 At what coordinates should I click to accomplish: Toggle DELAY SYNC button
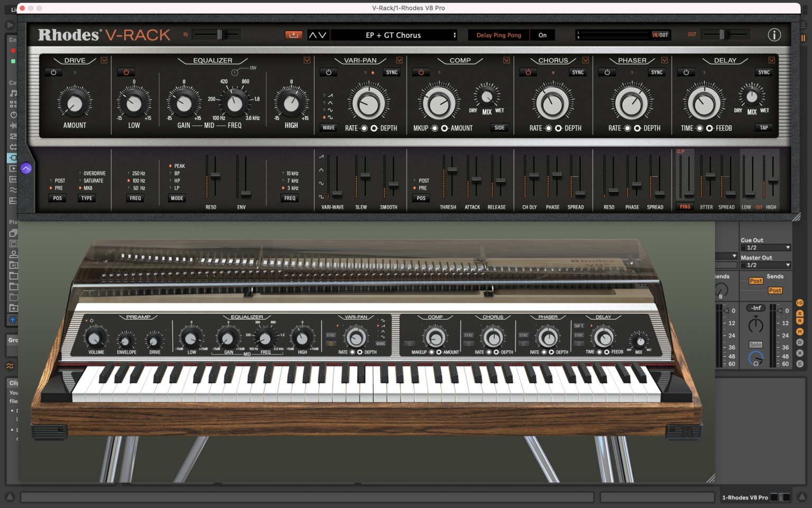pos(764,72)
